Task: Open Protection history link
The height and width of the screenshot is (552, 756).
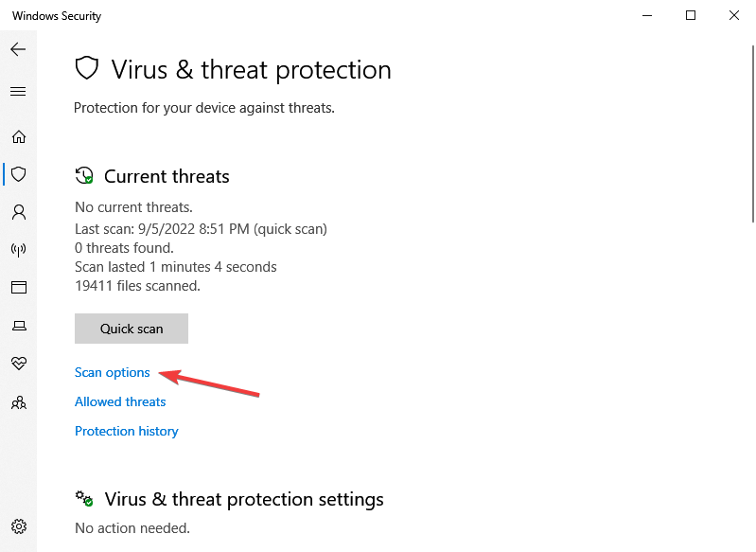Action: 127,431
